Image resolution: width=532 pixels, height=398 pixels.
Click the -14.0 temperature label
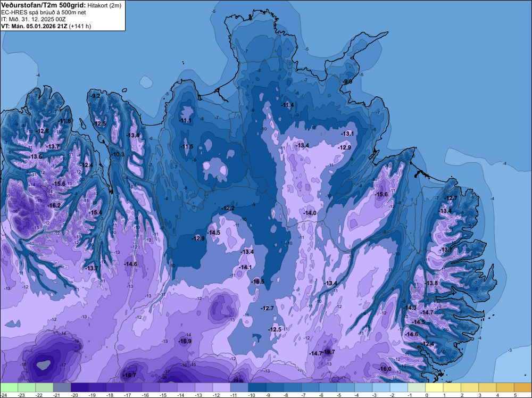[310, 213]
